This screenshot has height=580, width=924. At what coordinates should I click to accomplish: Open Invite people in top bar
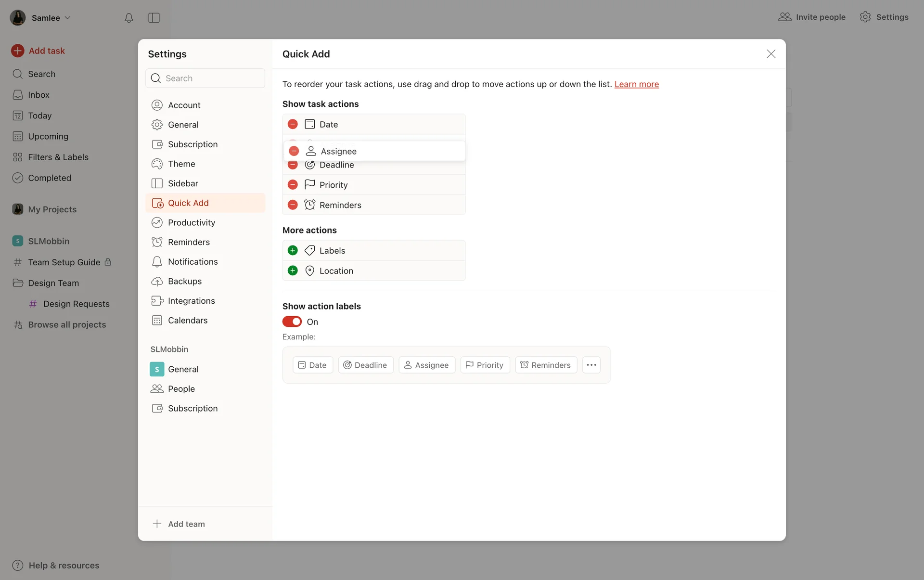(x=812, y=17)
